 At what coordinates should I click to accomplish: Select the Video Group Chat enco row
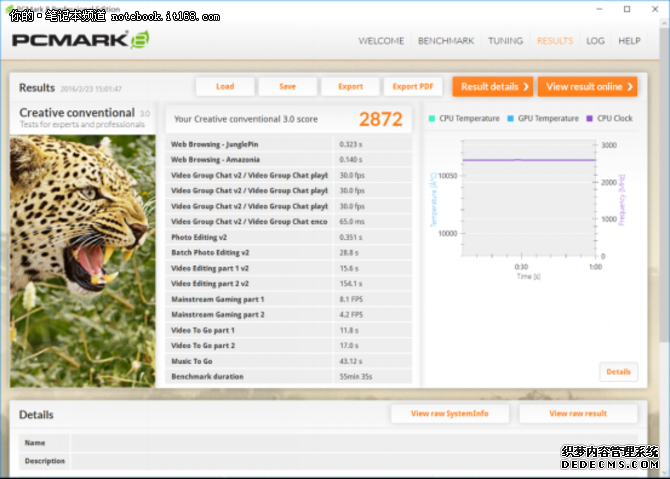(289, 222)
